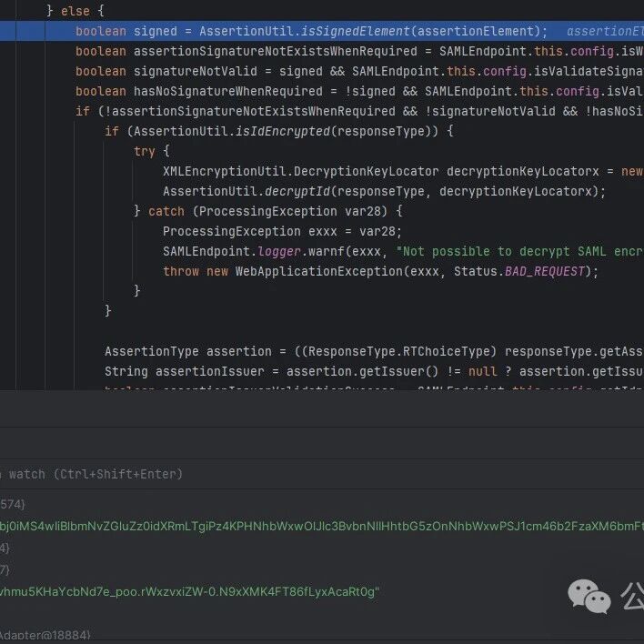Image resolution: width=644 pixels, height=644 pixels.
Task: Select the 'bj0iMS4wIiBlbmNvZGluZz0i' encoded value row
Action: [322, 526]
